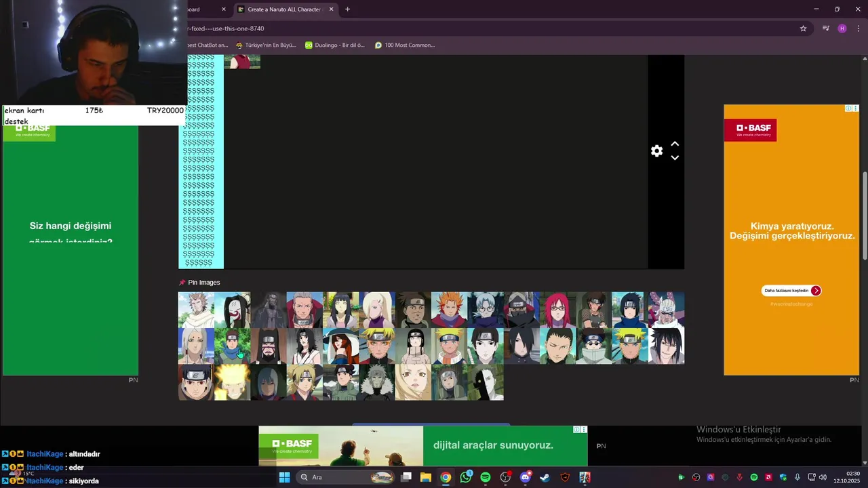The height and width of the screenshot is (488, 868).
Task: Open WhatsApp from the taskbar
Action: 465,477
